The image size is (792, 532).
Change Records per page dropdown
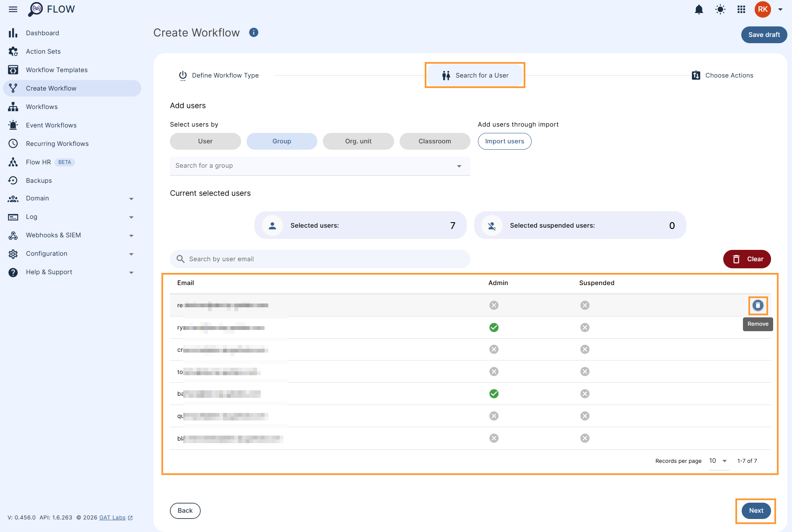click(719, 461)
